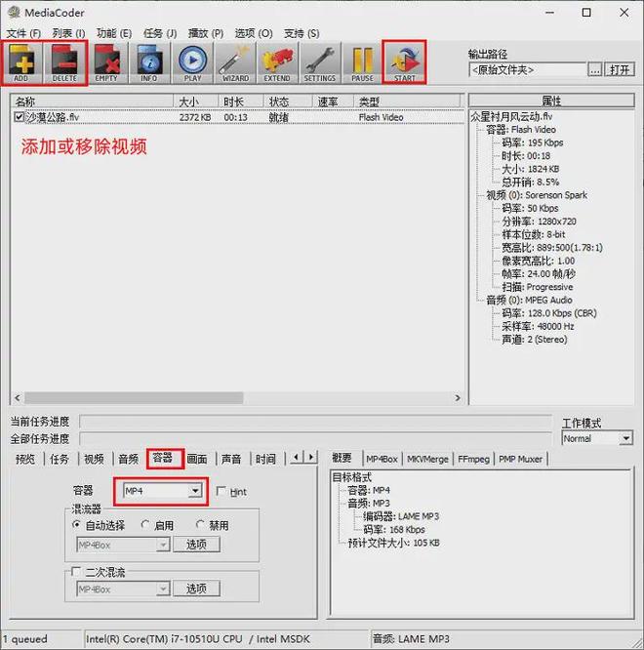Open the SETTINGS wrench icon
The width and height of the screenshot is (644, 650).
320,63
